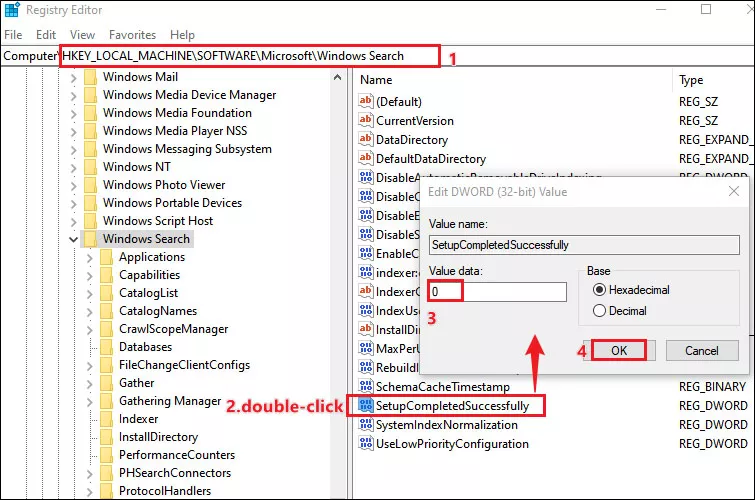
Task: Expand the Capabilities subkey
Action: coord(90,276)
